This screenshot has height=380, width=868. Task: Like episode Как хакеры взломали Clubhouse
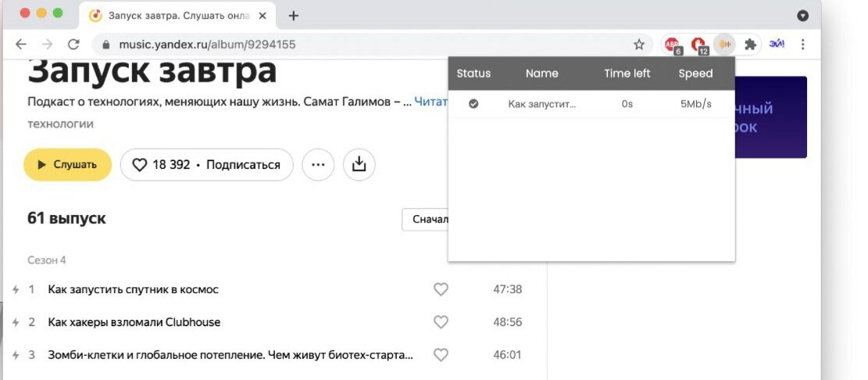[x=441, y=322]
